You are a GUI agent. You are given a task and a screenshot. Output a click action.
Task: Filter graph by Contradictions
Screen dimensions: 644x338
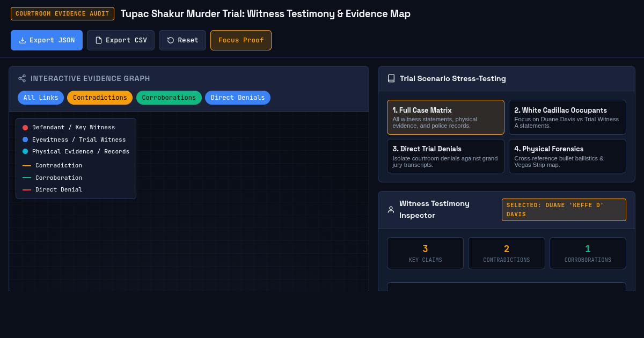[x=100, y=98]
